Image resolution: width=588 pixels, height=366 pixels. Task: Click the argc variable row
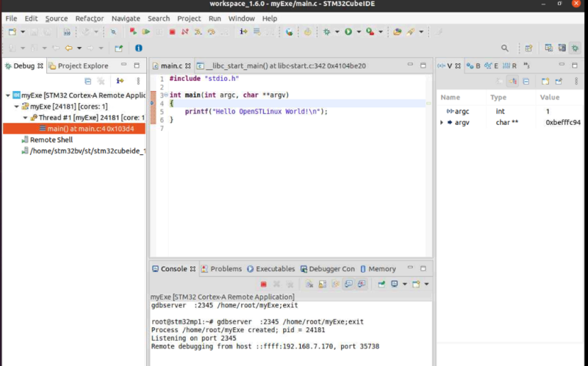[x=509, y=112]
